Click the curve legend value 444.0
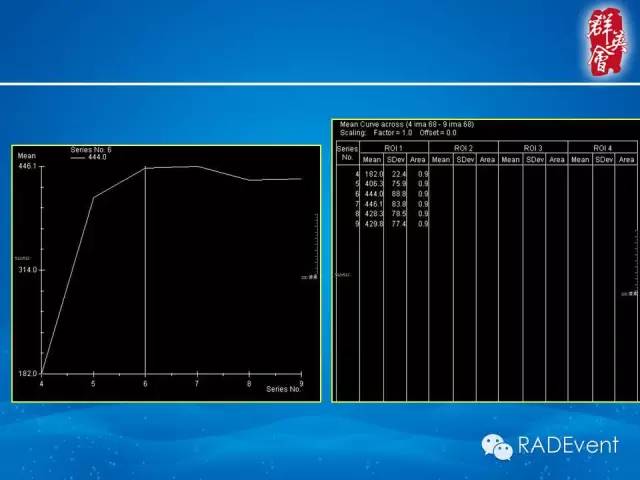This screenshot has width=640, height=480. tap(98, 157)
